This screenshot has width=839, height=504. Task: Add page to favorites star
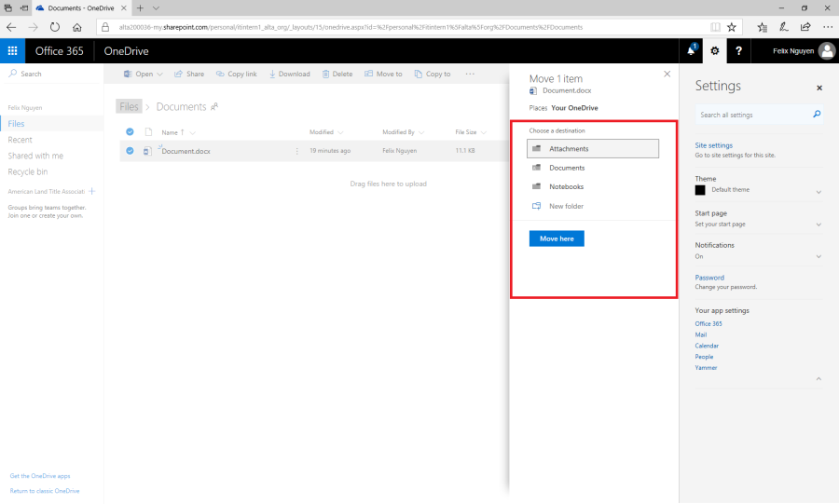(732, 27)
